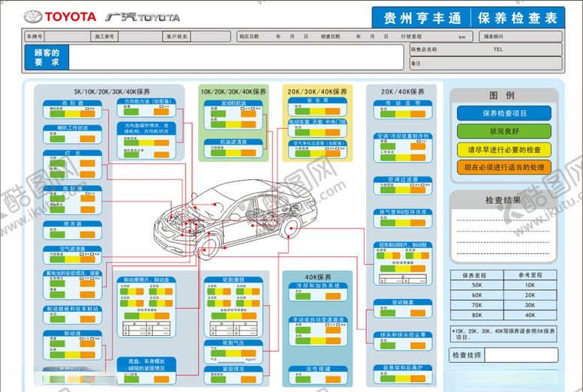Click the 10K/20K/30K/40K保养 section heading
The width and height of the screenshot is (583, 392).
[233, 91]
